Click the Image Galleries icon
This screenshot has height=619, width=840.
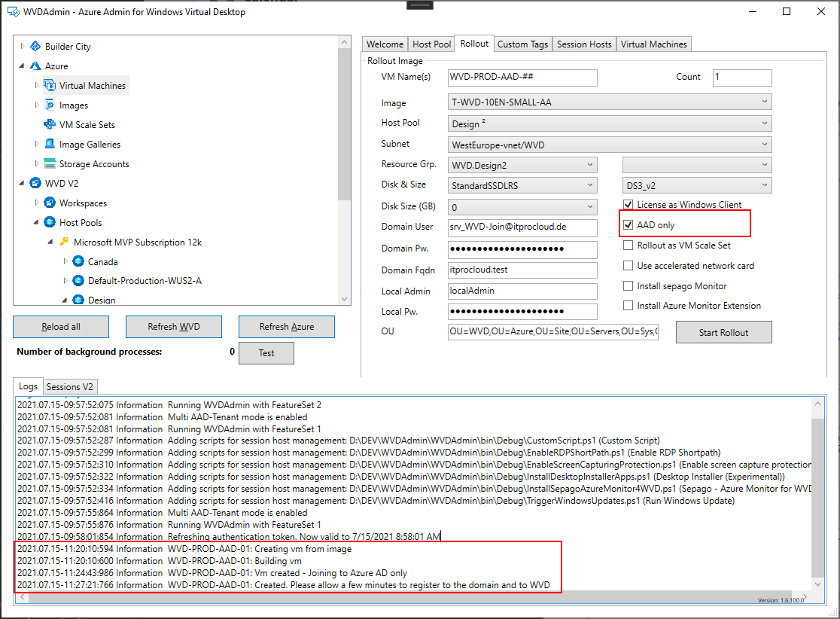point(50,144)
